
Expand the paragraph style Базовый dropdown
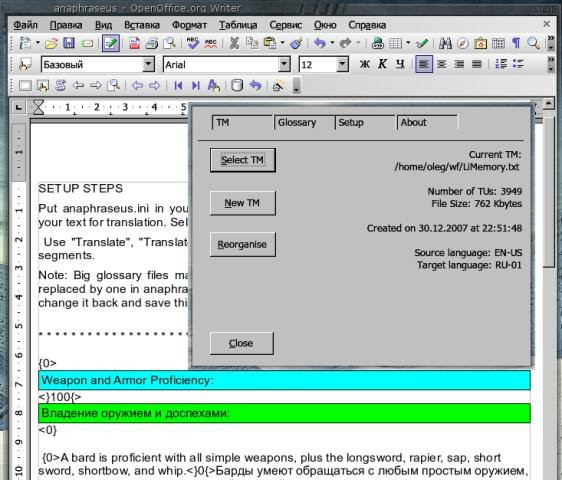tap(148, 65)
